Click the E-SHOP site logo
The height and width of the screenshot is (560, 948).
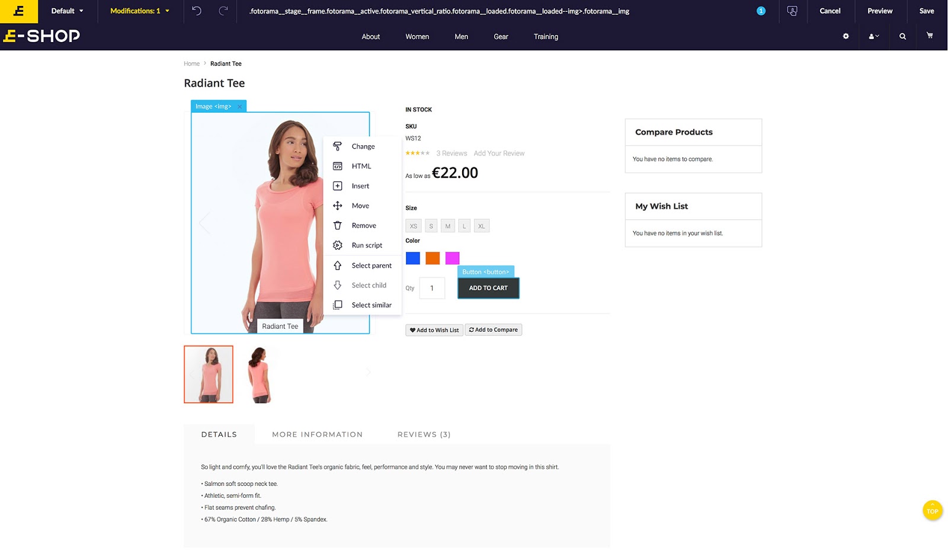click(x=41, y=36)
